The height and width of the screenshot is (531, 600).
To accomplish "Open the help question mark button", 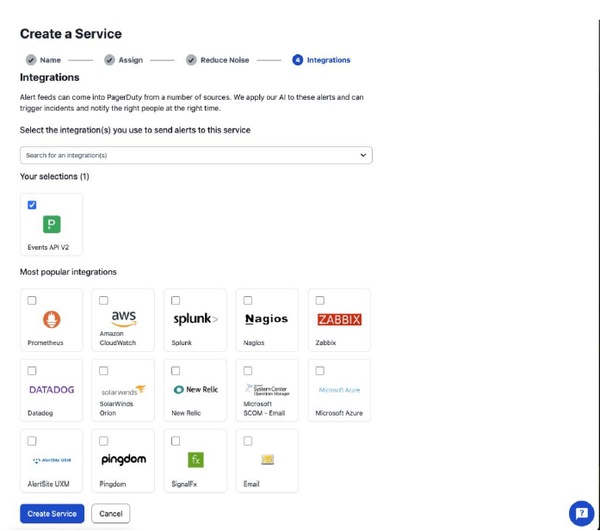I will point(581,513).
